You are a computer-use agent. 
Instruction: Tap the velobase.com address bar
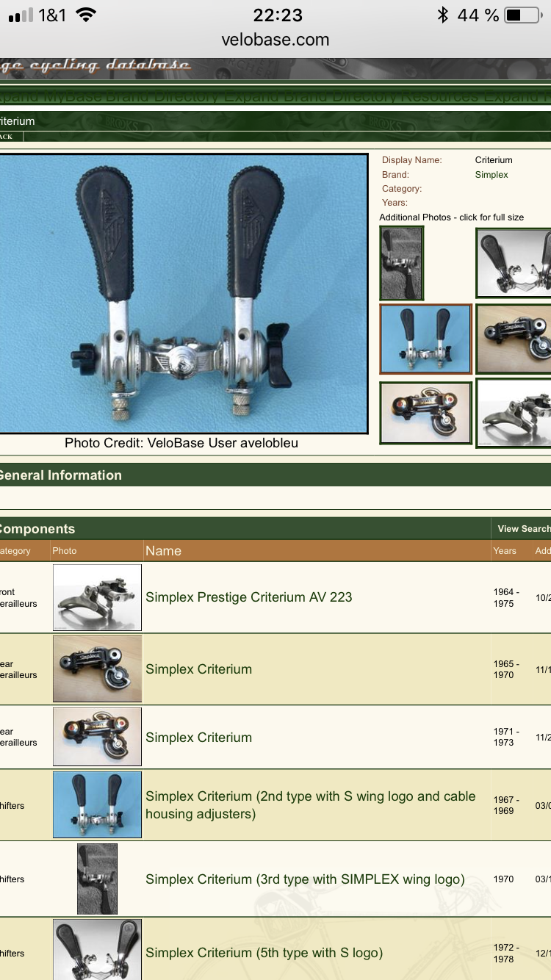pyautogui.click(x=275, y=40)
